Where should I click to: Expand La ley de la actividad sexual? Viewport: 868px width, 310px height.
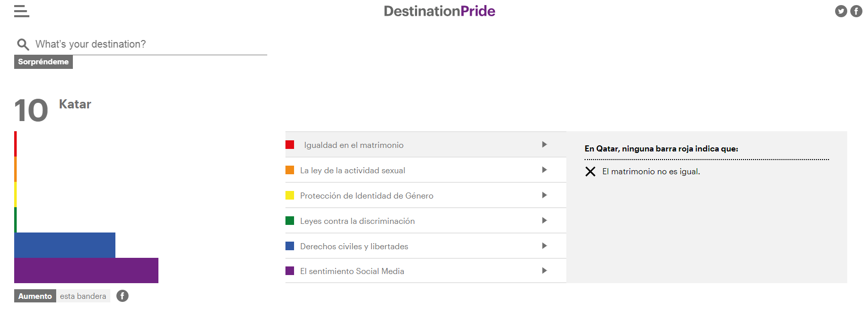[x=544, y=170]
